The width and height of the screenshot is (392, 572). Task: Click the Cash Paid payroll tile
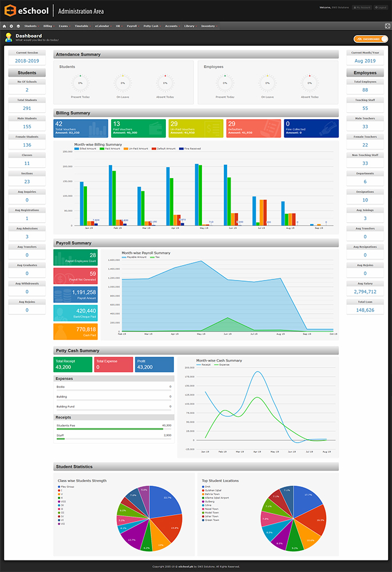(x=76, y=332)
